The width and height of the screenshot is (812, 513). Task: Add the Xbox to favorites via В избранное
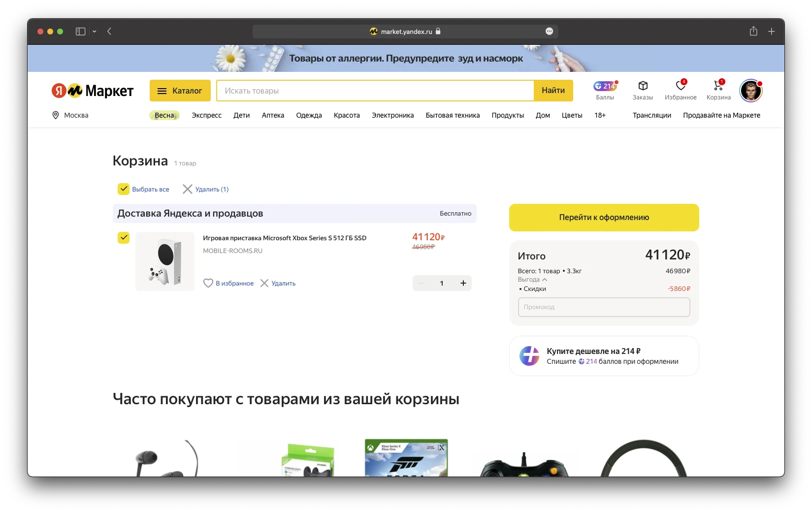[x=228, y=283]
